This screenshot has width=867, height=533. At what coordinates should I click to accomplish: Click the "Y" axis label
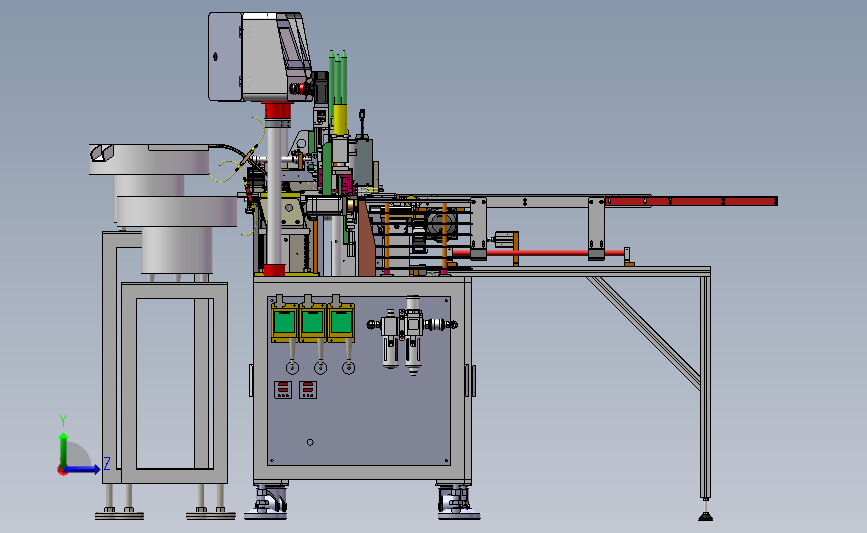pos(63,421)
